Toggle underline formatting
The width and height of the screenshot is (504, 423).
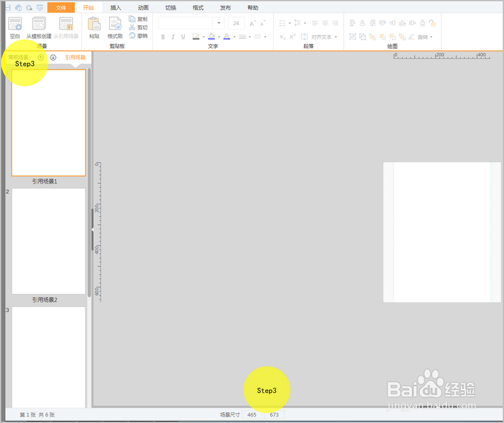(183, 37)
